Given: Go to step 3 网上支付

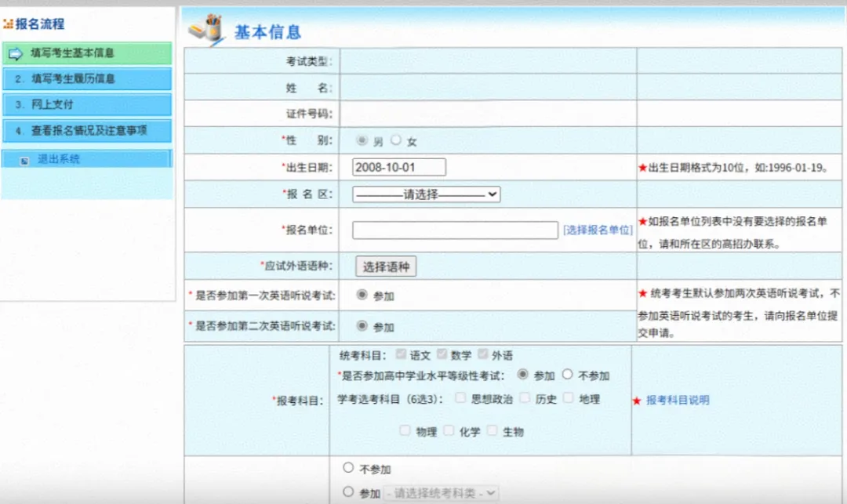Looking at the screenshot, I should [87, 105].
